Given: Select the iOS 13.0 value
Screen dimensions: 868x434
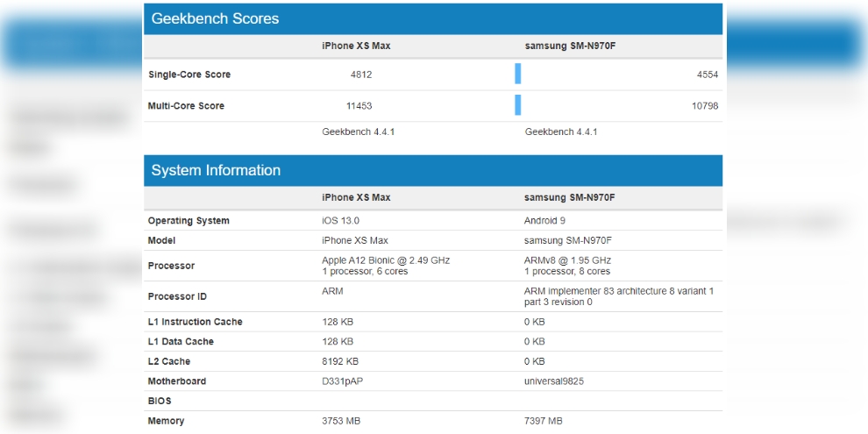Looking at the screenshot, I should [340, 220].
